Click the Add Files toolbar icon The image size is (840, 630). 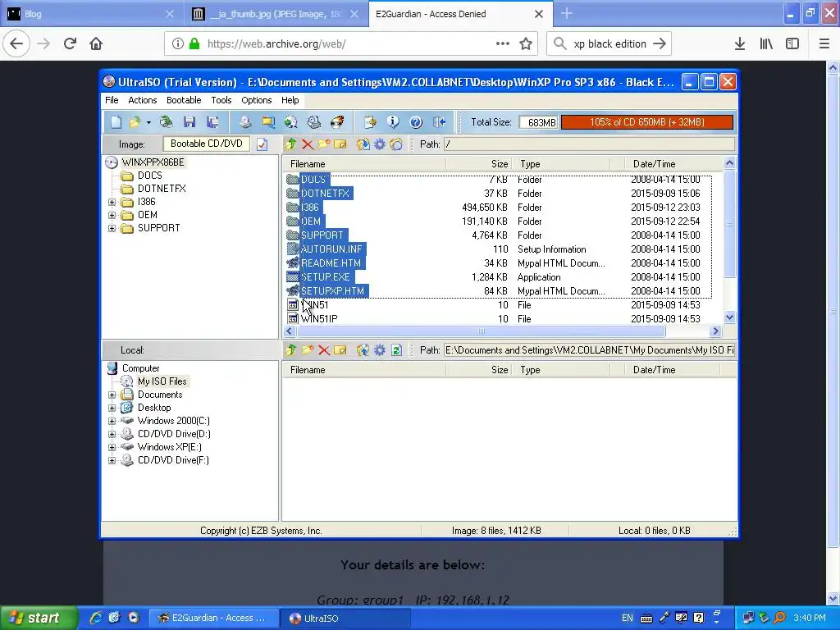[370, 122]
